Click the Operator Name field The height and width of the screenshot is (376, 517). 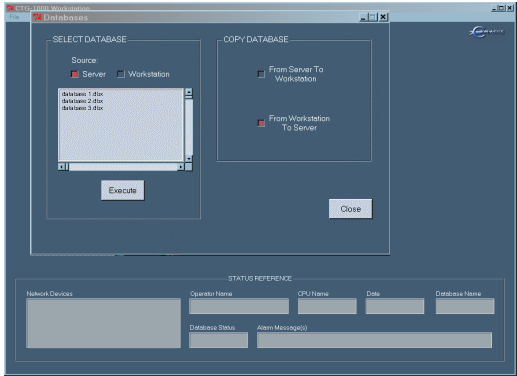(x=239, y=306)
